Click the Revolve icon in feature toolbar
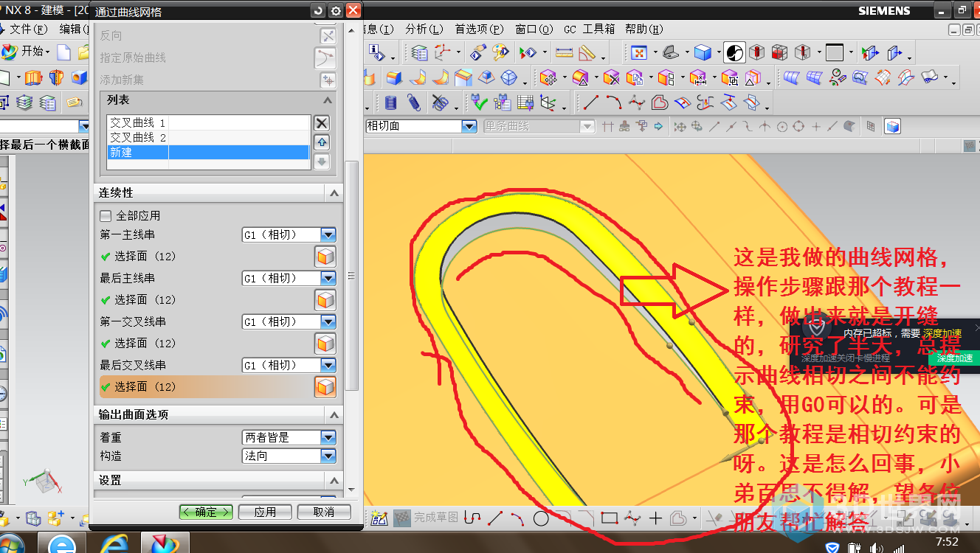The width and height of the screenshot is (980, 553). [x=57, y=77]
